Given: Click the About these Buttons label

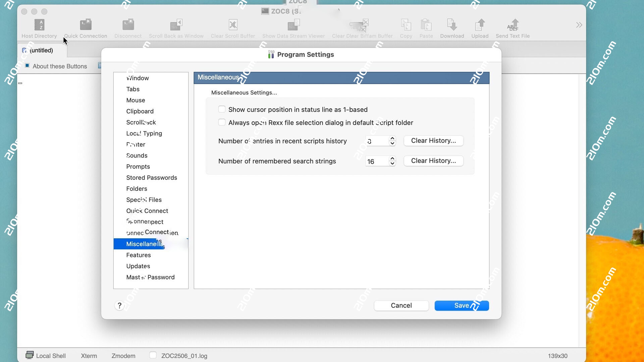Looking at the screenshot, I should pyautogui.click(x=60, y=66).
